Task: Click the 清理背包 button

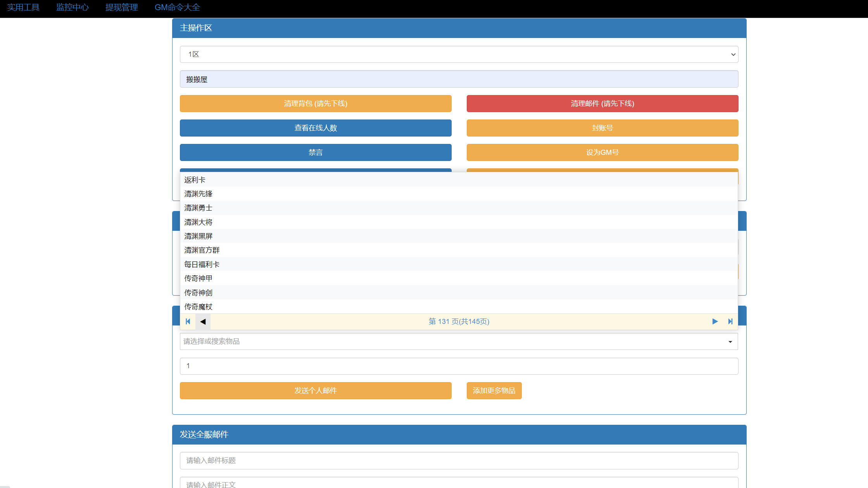Action: pos(316,104)
